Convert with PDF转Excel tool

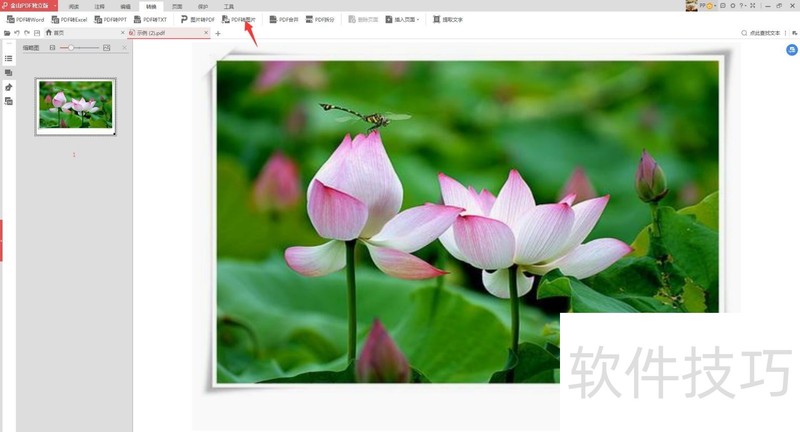69,19
